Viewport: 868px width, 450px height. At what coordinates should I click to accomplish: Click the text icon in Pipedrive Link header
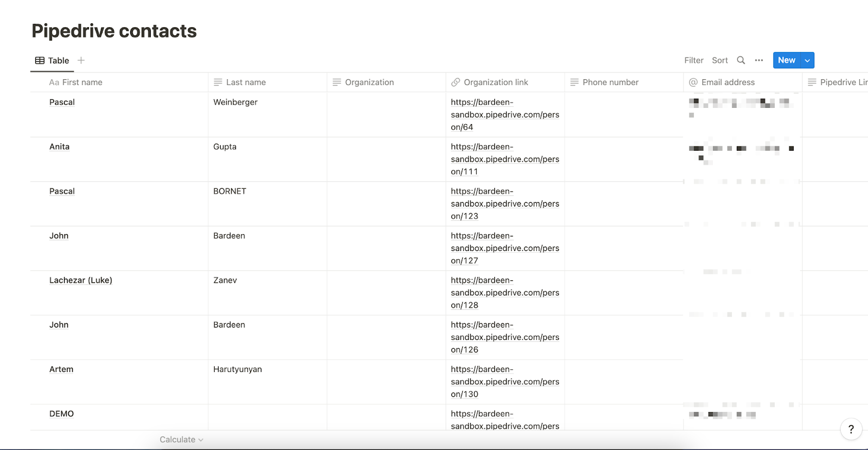(x=812, y=82)
